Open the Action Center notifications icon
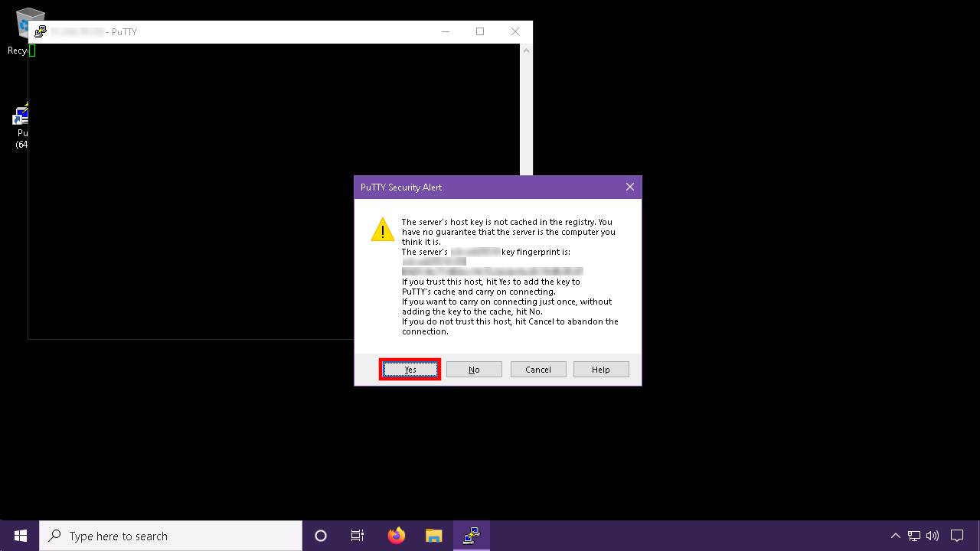The image size is (980, 551). pos(957,536)
